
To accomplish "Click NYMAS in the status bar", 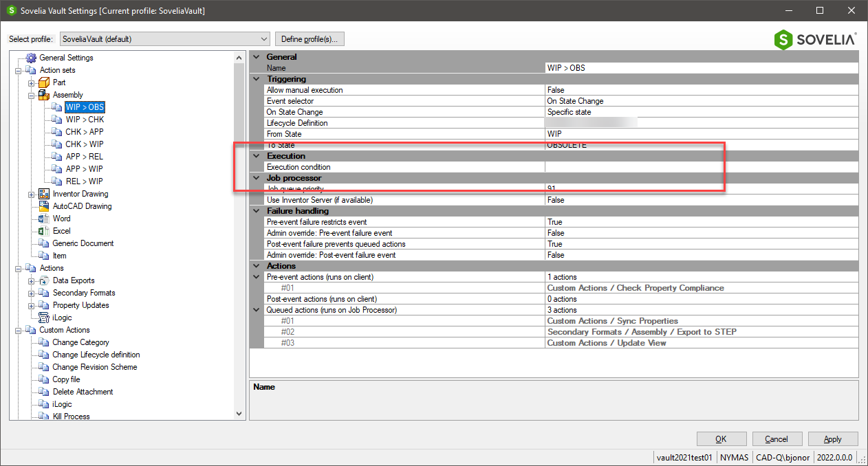I will 735,458.
